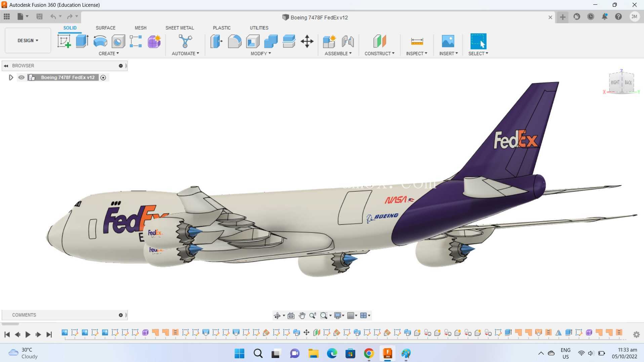Click the Redo arrow

[x=70, y=16]
